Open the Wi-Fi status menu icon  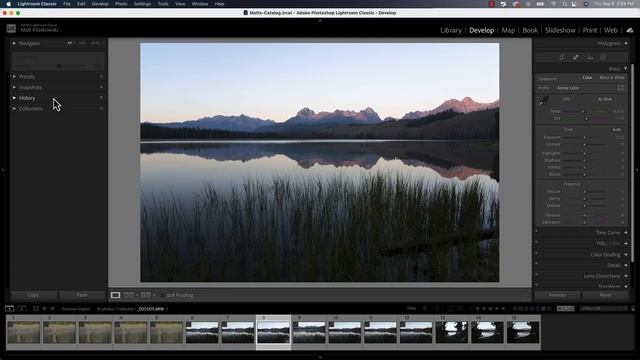(x=553, y=4)
